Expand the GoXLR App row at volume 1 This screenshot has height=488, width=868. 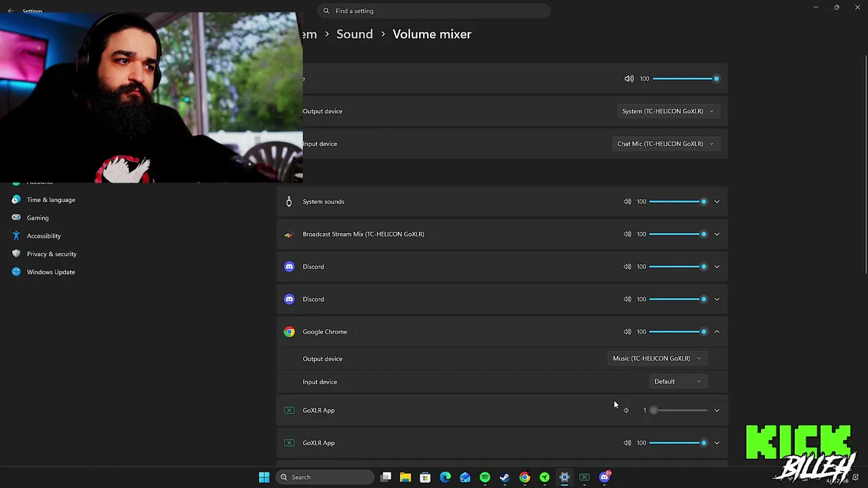coord(717,410)
